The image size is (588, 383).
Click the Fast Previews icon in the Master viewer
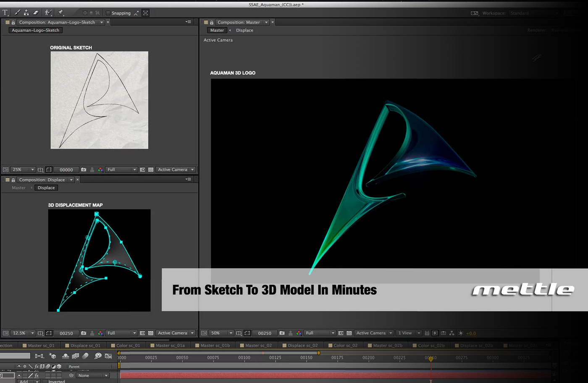click(435, 333)
